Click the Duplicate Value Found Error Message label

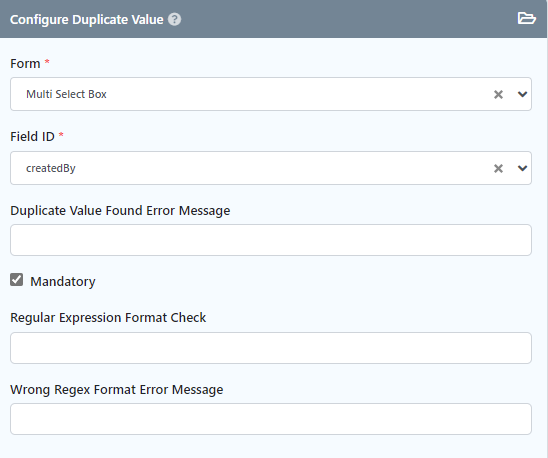(x=120, y=211)
